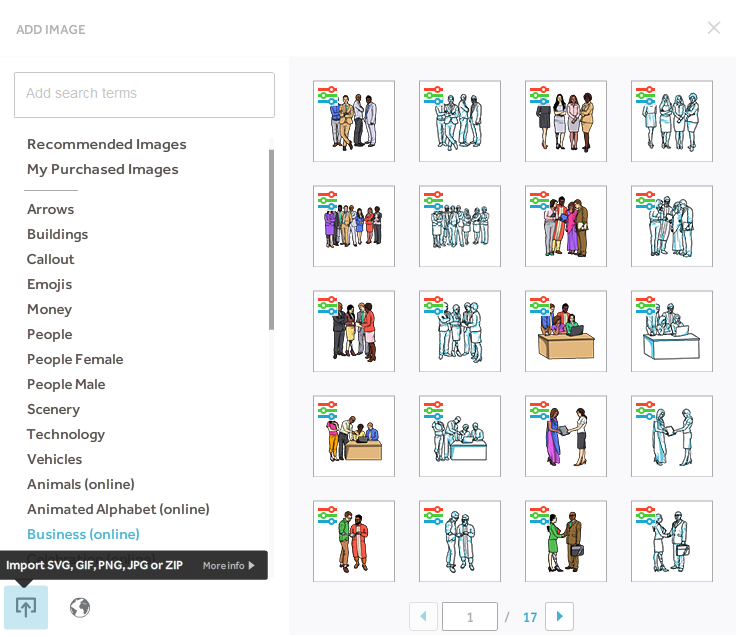Open the Emojis category

point(49,284)
